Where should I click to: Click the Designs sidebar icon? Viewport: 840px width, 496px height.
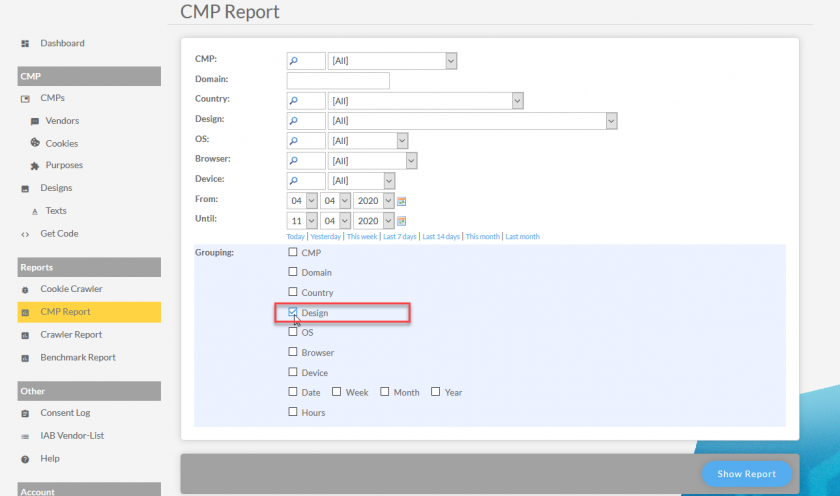click(25, 189)
